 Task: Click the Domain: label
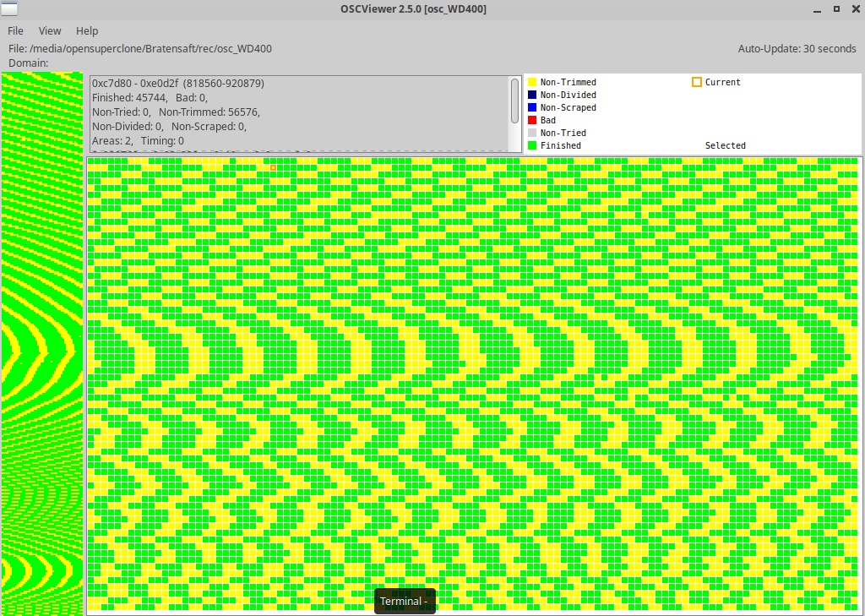[x=29, y=63]
